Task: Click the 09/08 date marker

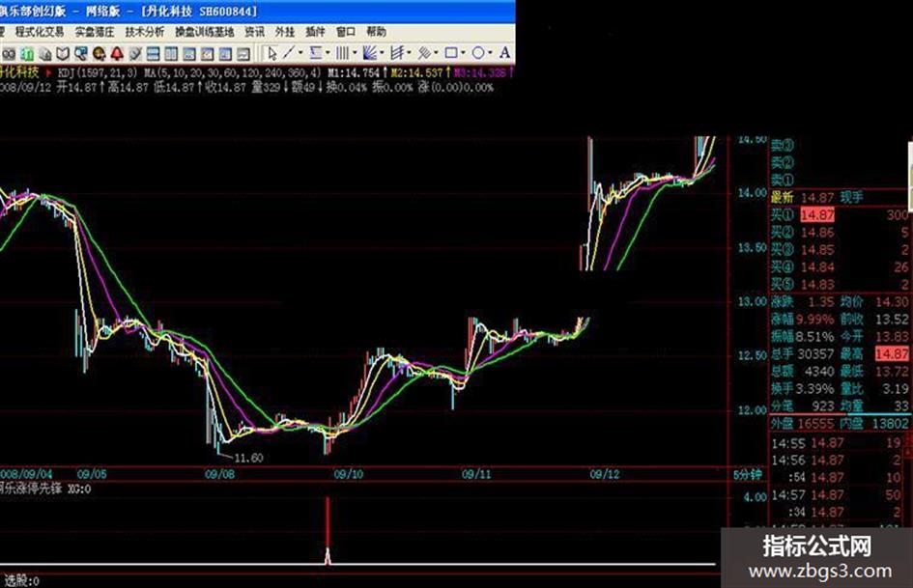Action: [220, 474]
